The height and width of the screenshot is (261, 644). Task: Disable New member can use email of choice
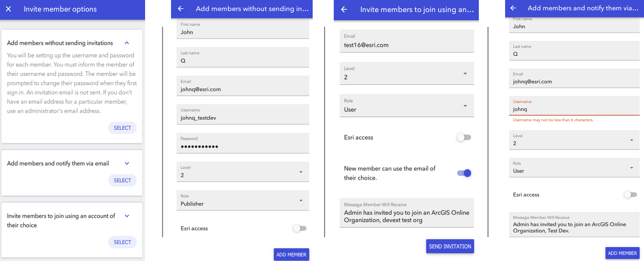(x=464, y=173)
